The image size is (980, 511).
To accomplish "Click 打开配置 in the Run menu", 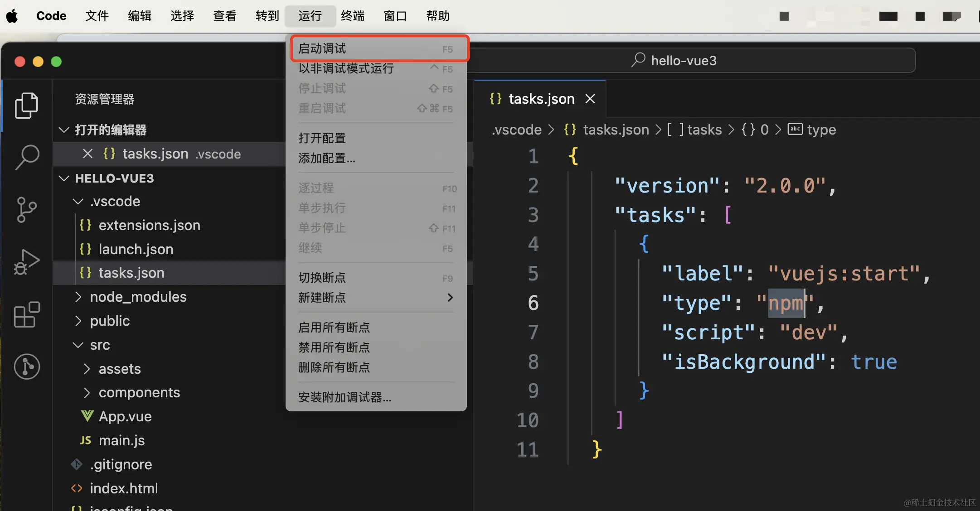I will click(322, 138).
